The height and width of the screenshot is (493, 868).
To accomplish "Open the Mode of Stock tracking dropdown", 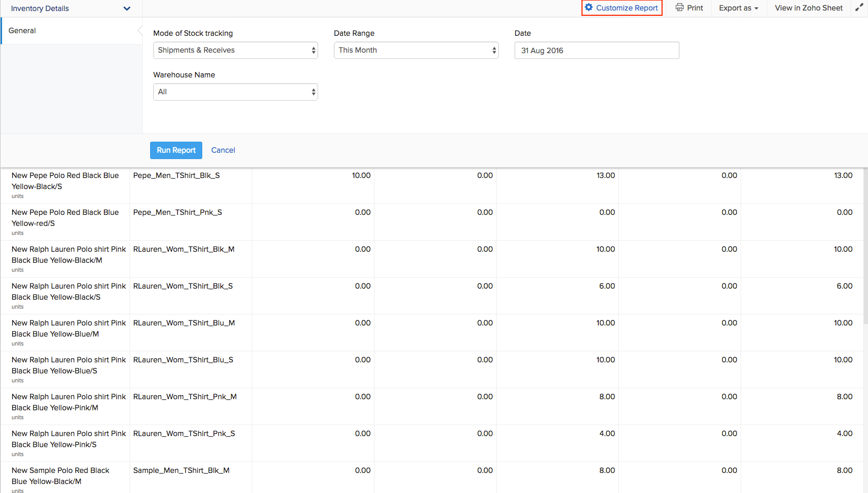I will point(235,50).
